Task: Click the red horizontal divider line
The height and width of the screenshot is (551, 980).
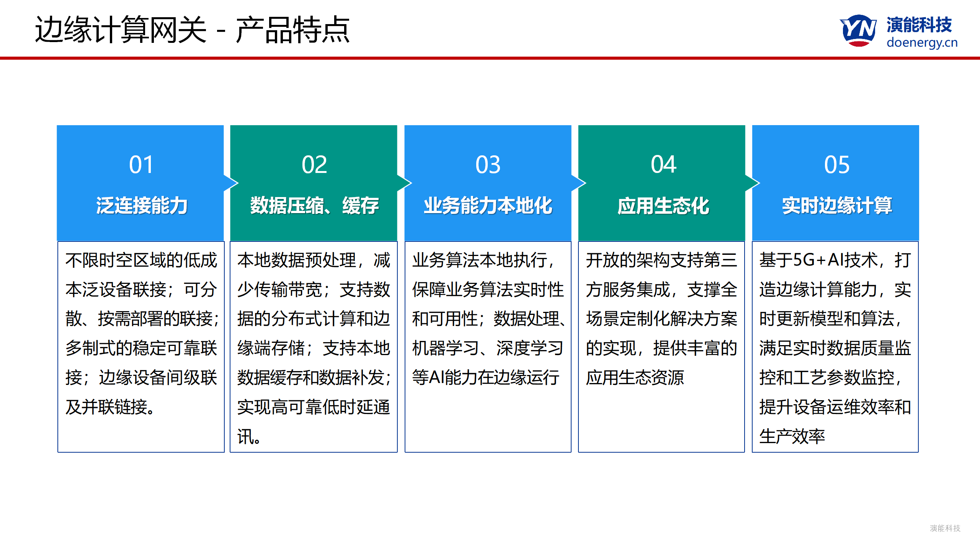Action: 490,58
